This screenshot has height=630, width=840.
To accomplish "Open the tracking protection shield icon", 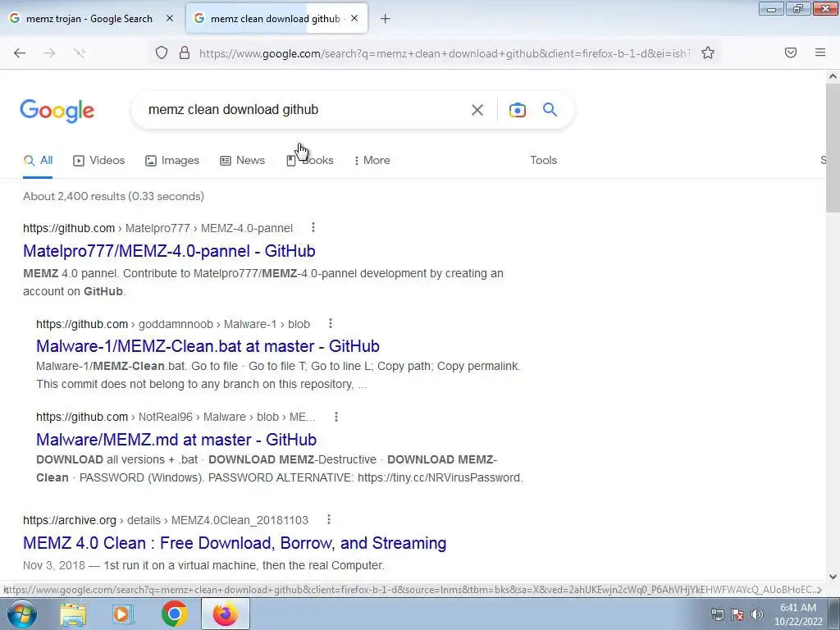I will point(162,52).
